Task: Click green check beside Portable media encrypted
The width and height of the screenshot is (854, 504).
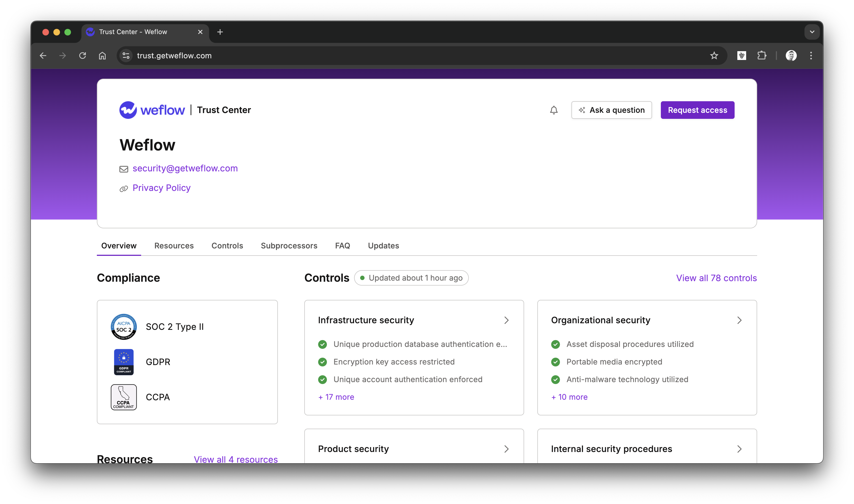Action: [x=555, y=362]
